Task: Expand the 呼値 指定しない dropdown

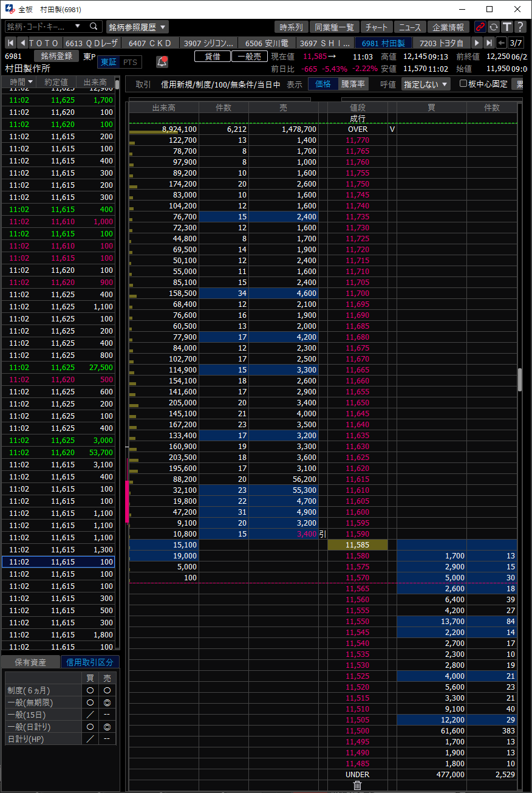Action: coord(426,84)
